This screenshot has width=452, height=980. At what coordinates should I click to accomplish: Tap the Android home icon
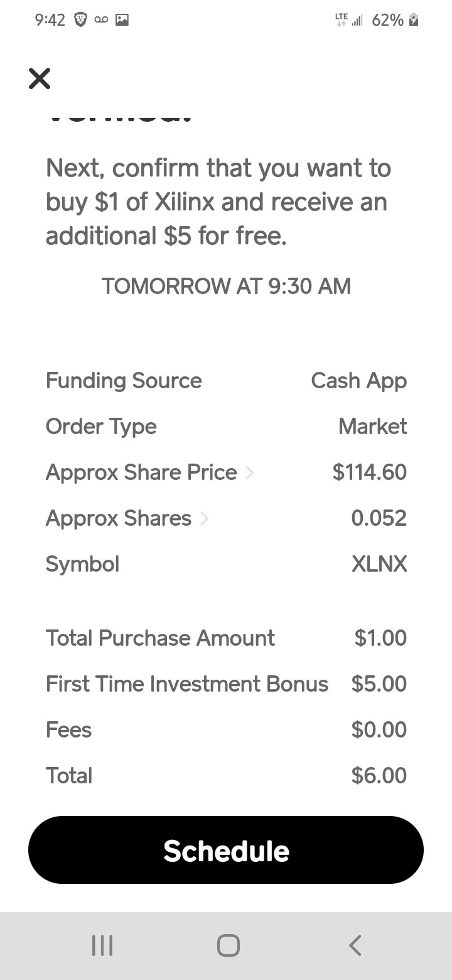[228, 945]
